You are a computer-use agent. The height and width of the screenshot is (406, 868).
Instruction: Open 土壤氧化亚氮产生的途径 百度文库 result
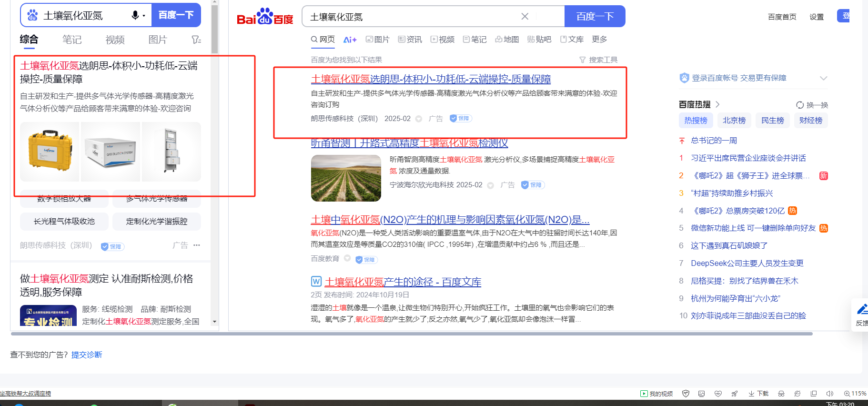403,282
